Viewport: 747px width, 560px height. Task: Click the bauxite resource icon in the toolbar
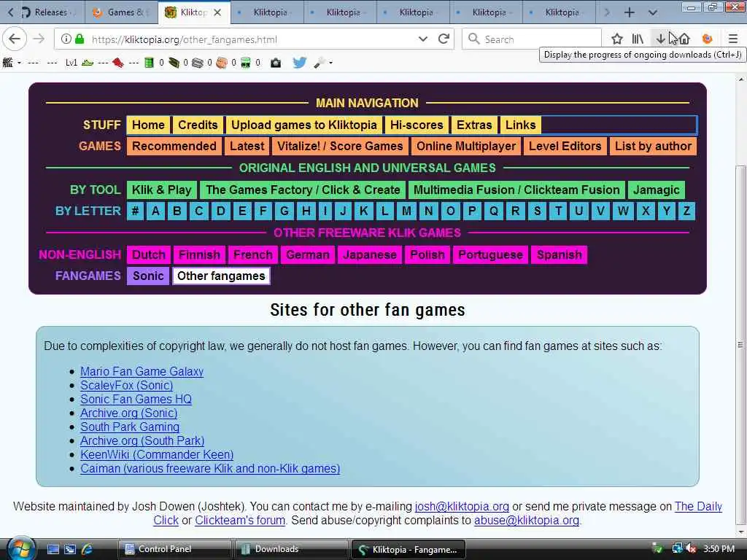[222, 63]
